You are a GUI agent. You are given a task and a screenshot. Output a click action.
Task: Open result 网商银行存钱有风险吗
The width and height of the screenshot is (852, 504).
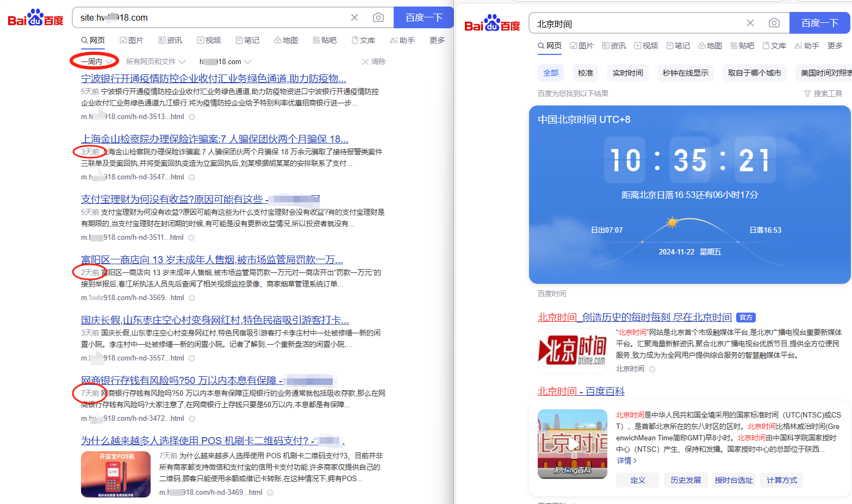point(207,381)
